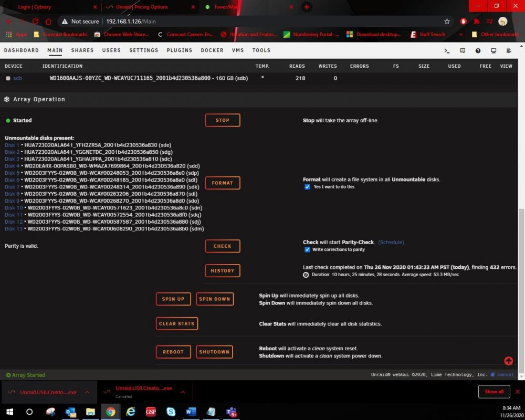Click the Windows Start button
The width and height of the screenshot is (525, 420).
[9, 412]
